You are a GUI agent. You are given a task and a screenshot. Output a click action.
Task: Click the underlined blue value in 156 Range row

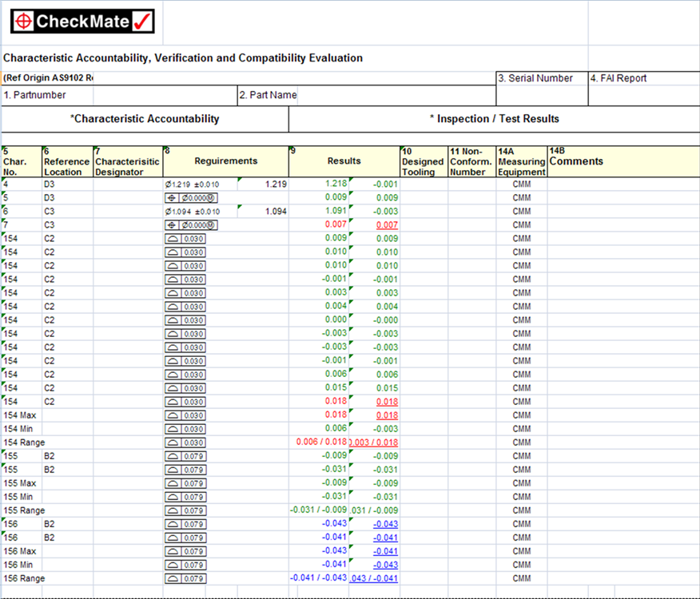tap(373, 578)
